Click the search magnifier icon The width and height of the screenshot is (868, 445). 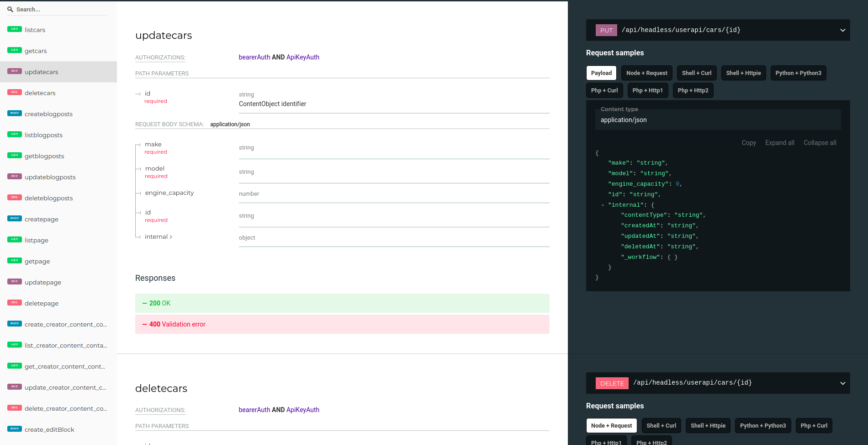coord(10,9)
